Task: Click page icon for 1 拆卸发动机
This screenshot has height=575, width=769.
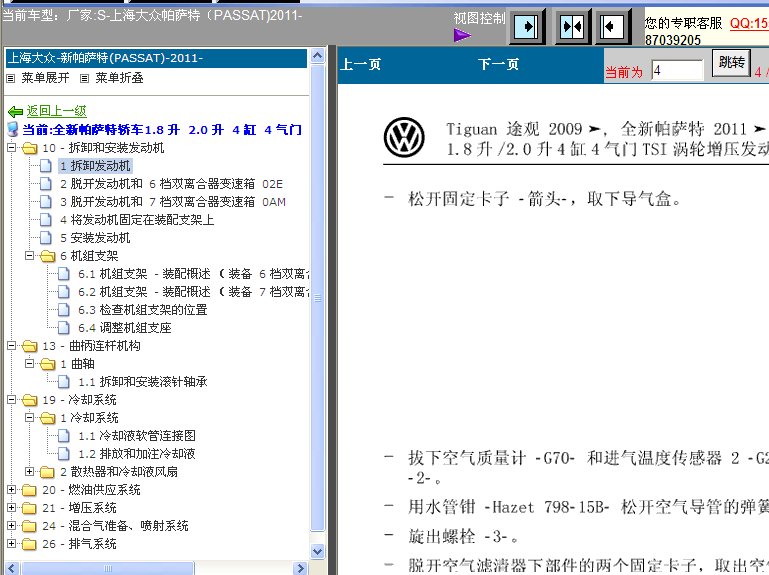Action: pyautogui.click(x=46, y=166)
